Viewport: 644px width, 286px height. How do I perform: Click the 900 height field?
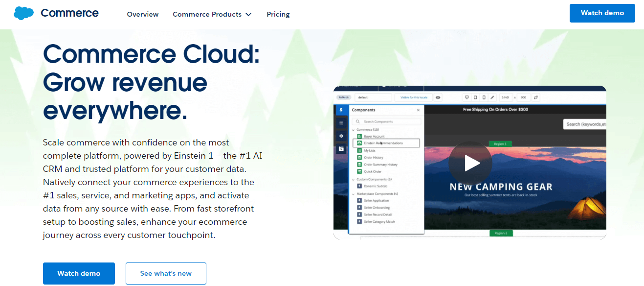524,97
